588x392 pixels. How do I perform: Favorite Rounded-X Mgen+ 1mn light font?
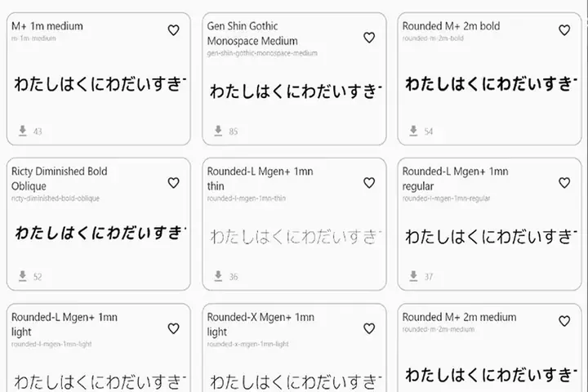[369, 328]
